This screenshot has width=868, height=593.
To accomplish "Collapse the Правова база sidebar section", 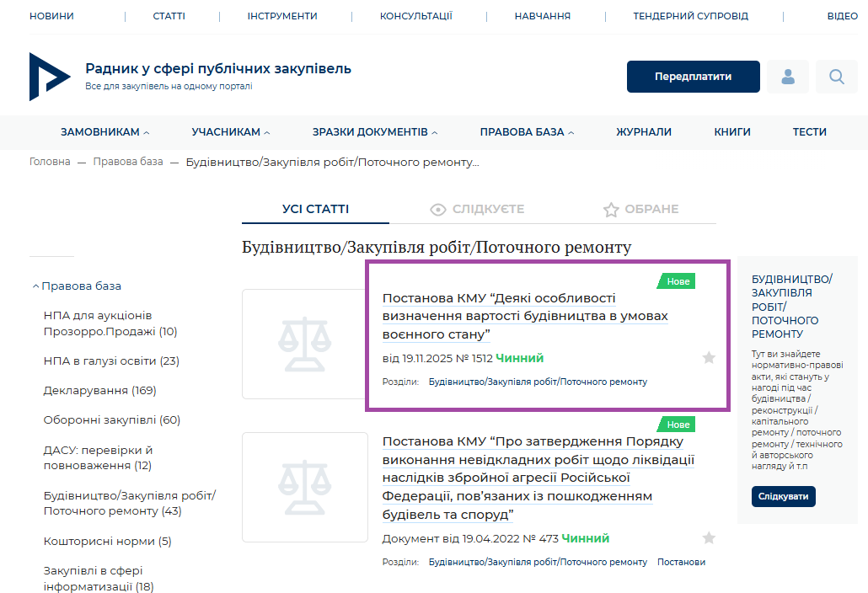I will coord(35,286).
